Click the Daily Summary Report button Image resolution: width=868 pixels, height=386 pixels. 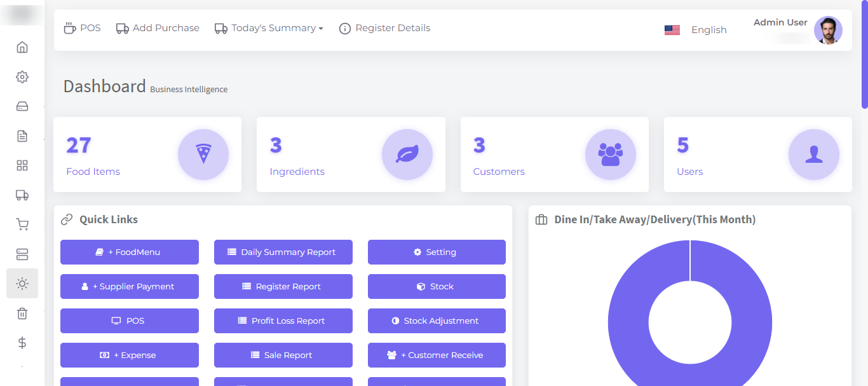tap(283, 252)
